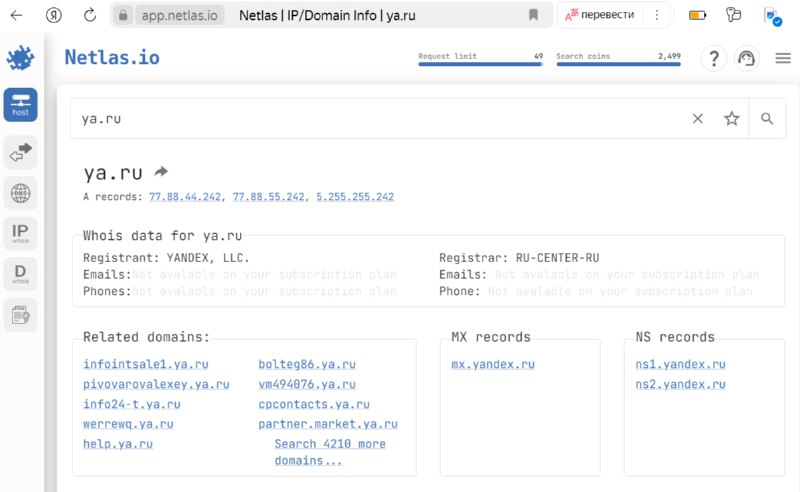Screen dimensions: 800x492
Task: Click the app.netlas.io address in URL bar
Action: pos(180,15)
